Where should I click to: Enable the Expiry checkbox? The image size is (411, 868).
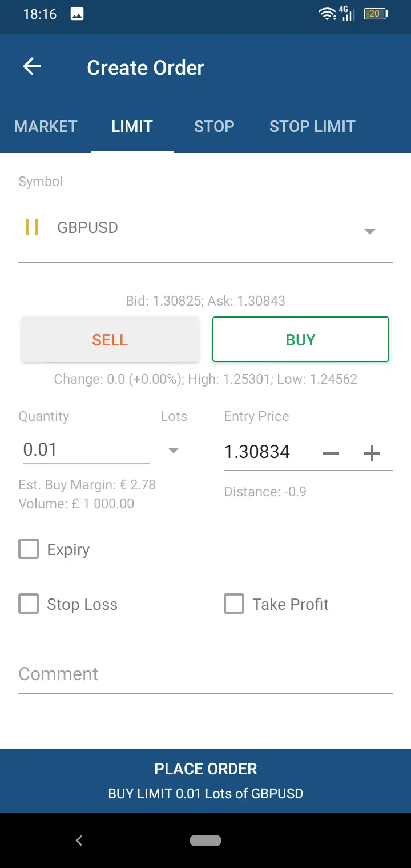29,549
